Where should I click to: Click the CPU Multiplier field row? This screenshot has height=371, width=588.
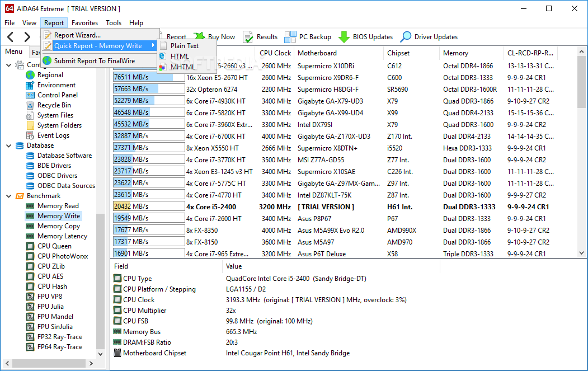click(276, 310)
